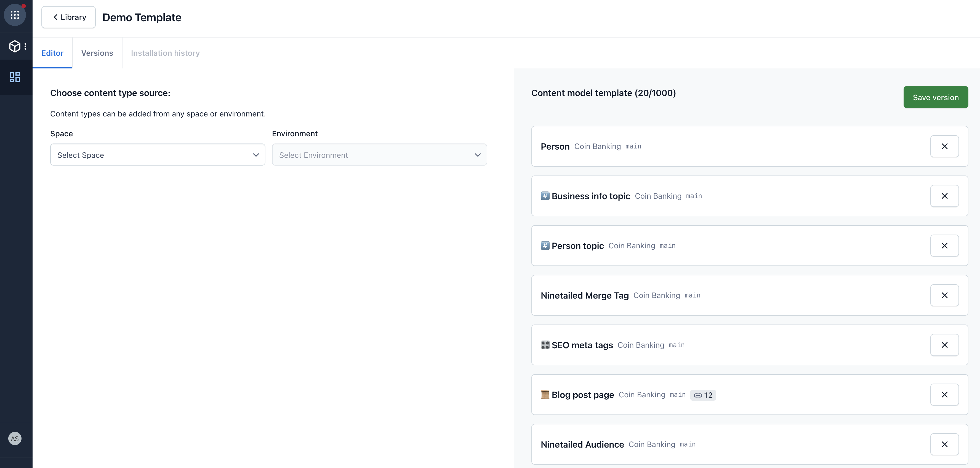Open the Select Environment dropdown

[x=379, y=155]
